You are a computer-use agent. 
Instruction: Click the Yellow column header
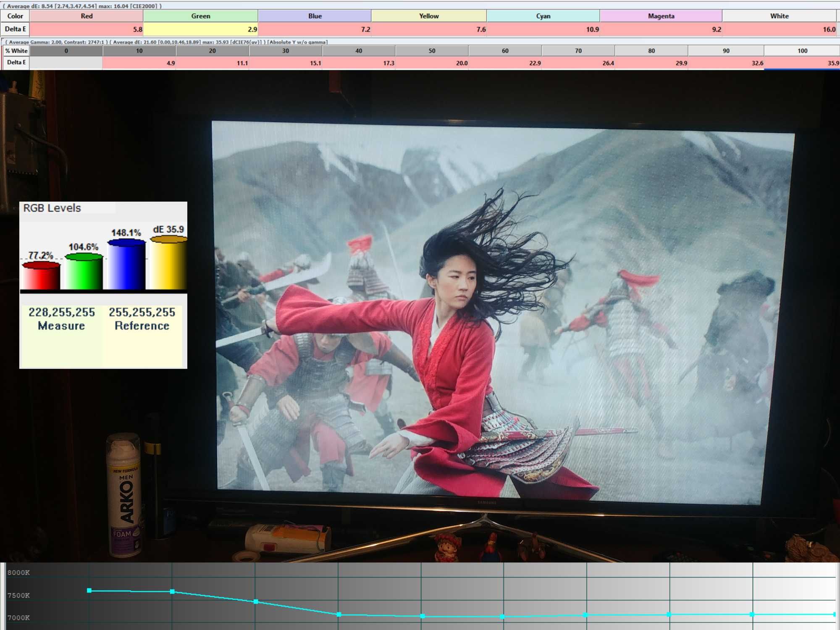(x=429, y=16)
